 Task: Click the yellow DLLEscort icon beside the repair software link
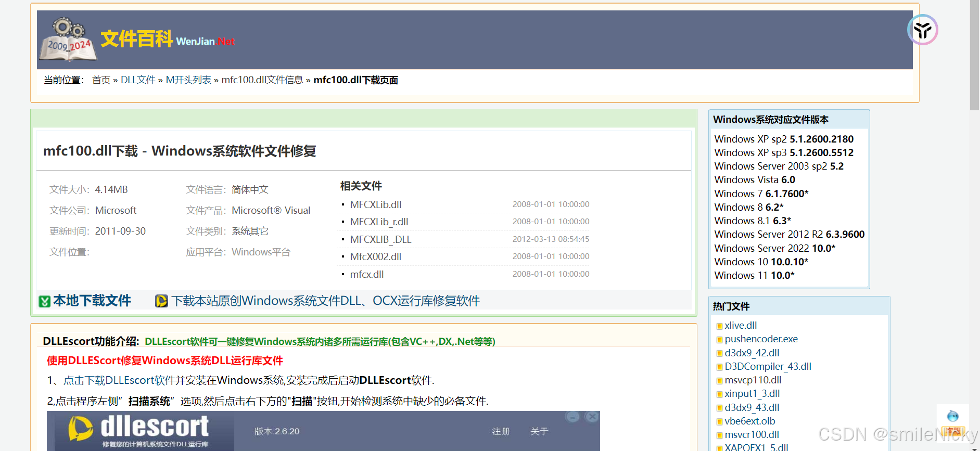[x=161, y=301]
